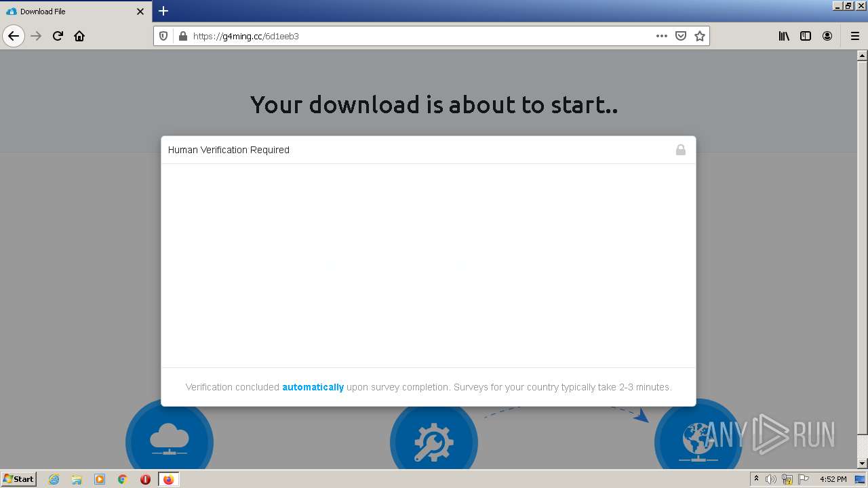Minimize the Firefox window
868x488 pixels.
(837, 5)
